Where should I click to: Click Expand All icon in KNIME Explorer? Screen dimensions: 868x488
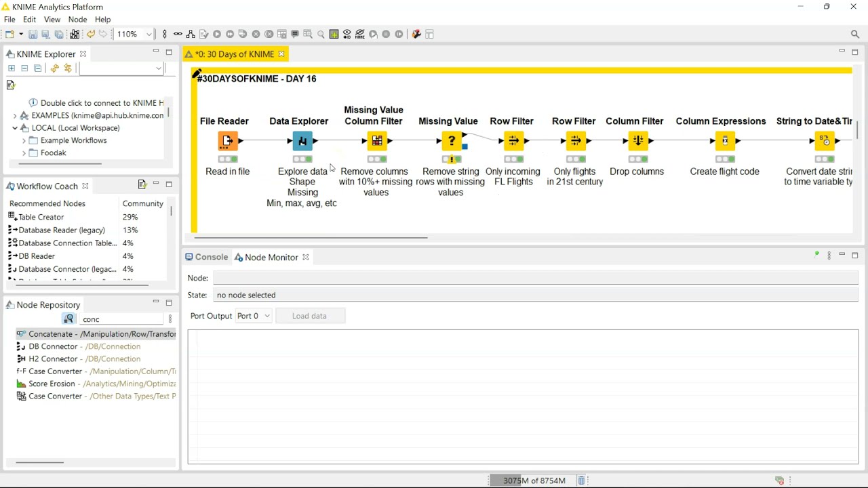(x=11, y=68)
